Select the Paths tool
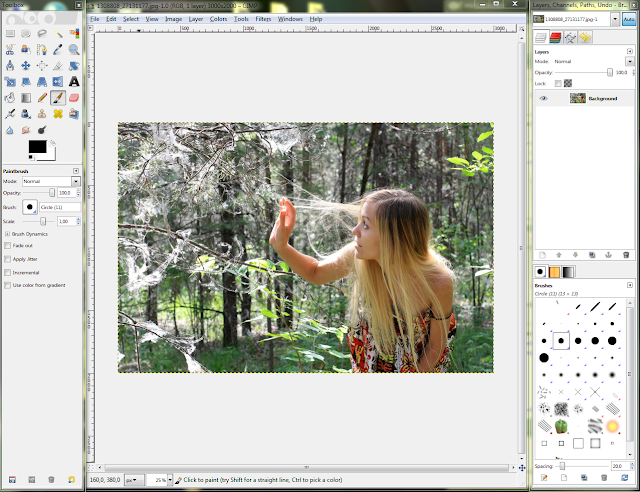Screen dimensions: 640x492 point(42,50)
